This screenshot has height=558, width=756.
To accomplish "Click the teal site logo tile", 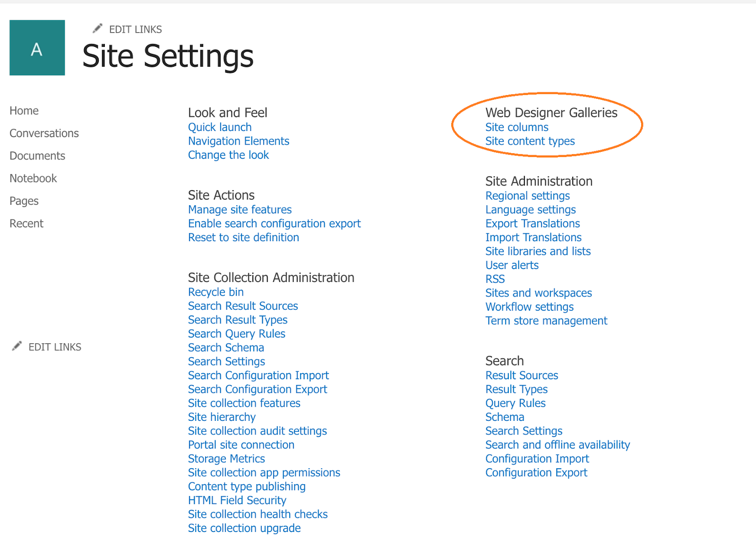I will pos(37,48).
